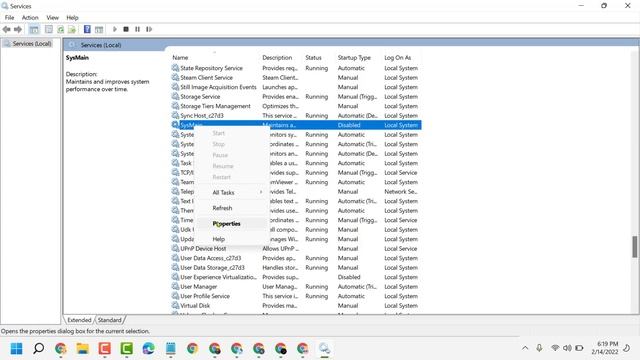Click the Network Se.. log-on cell
The height and width of the screenshot is (360, 640).
pos(400,191)
